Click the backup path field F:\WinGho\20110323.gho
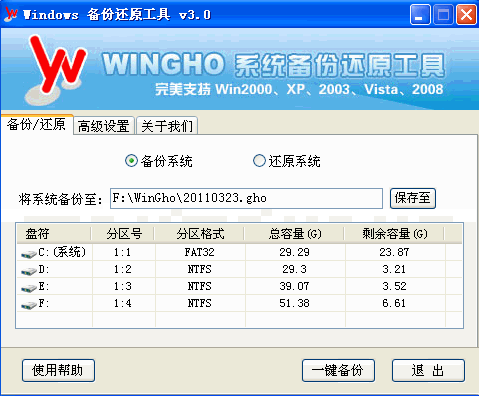479x396 pixels. click(246, 198)
